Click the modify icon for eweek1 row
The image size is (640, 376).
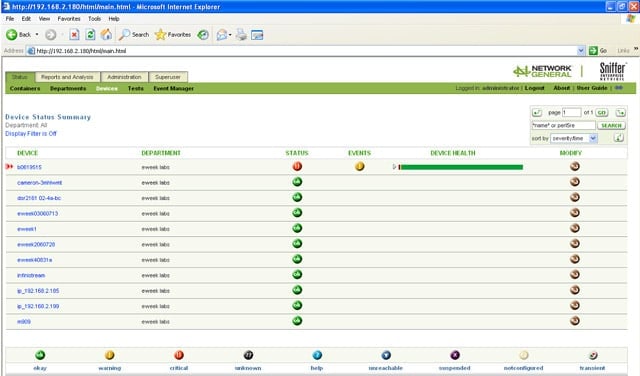(575, 228)
